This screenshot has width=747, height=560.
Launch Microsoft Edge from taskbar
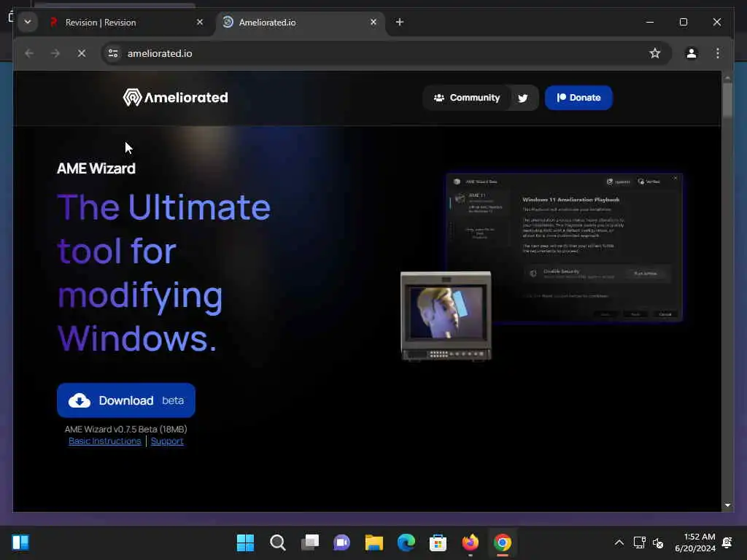coord(406,542)
